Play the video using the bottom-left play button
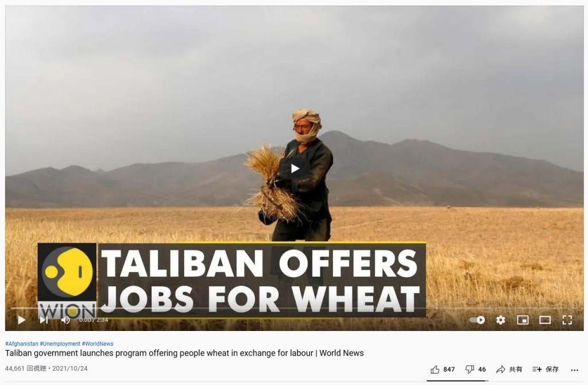This screenshot has width=588, height=385. click(21, 320)
